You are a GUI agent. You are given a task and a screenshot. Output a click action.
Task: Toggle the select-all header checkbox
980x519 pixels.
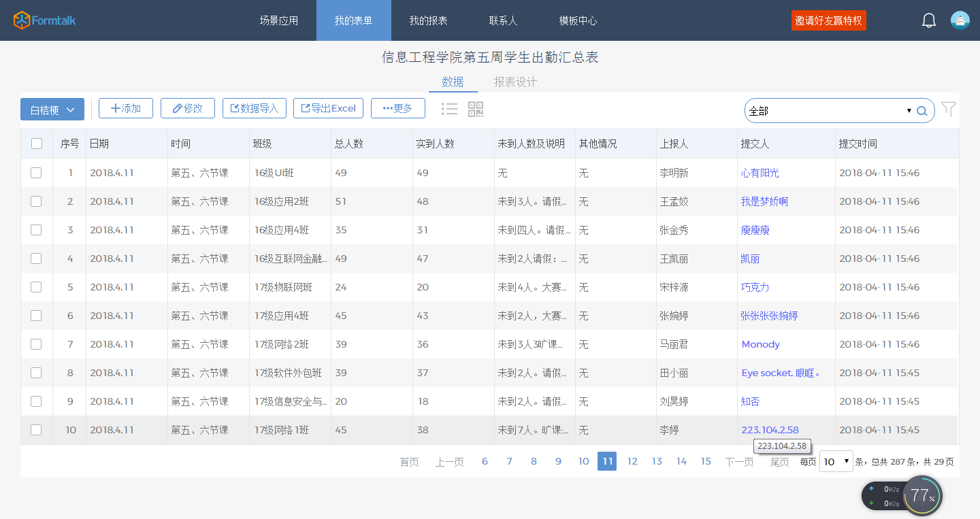point(37,144)
